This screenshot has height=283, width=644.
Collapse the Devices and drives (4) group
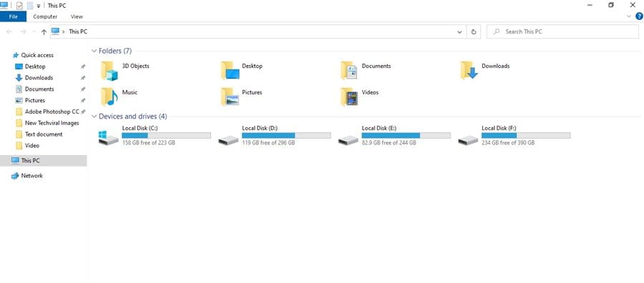(94, 116)
